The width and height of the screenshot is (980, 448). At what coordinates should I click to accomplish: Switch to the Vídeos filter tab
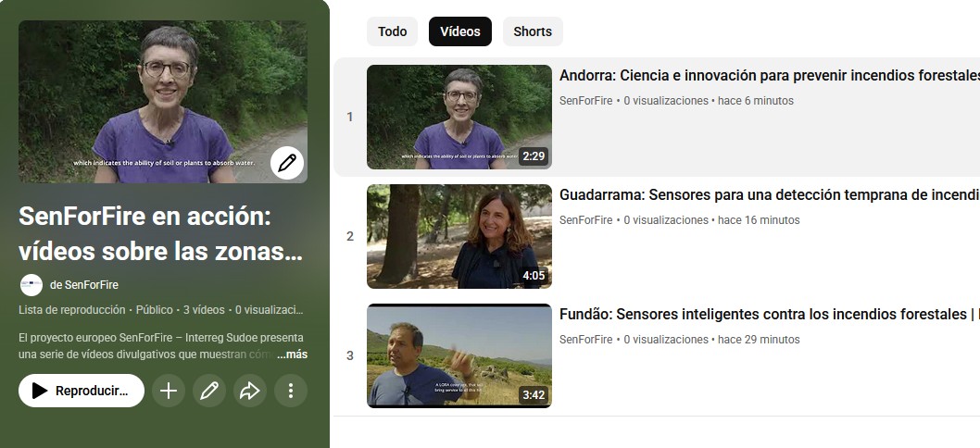[459, 31]
